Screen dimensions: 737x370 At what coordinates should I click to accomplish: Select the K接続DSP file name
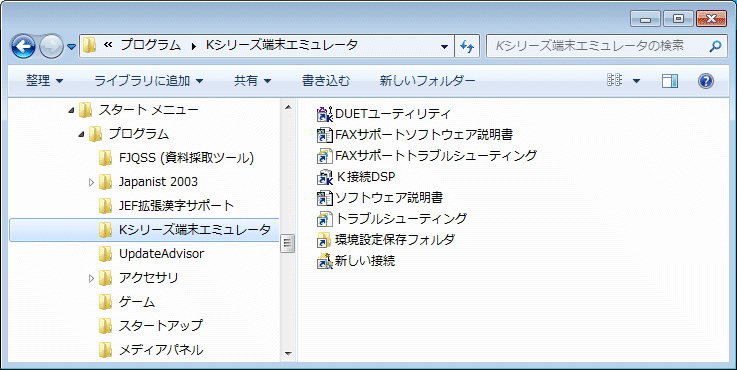coord(366,177)
